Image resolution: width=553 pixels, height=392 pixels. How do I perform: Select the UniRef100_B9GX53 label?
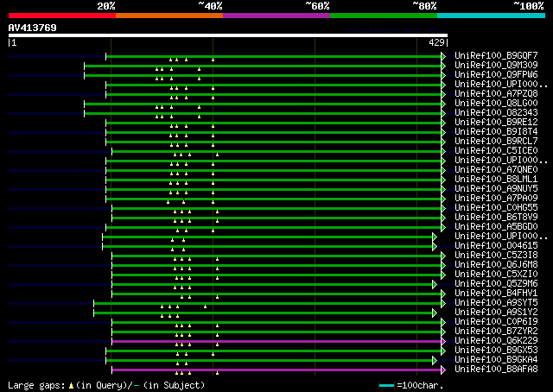click(496, 351)
